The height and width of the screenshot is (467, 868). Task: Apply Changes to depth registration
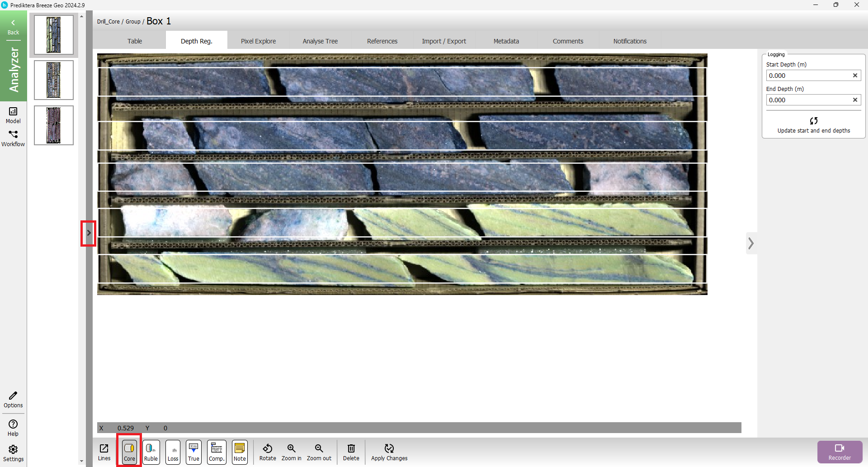389,452
